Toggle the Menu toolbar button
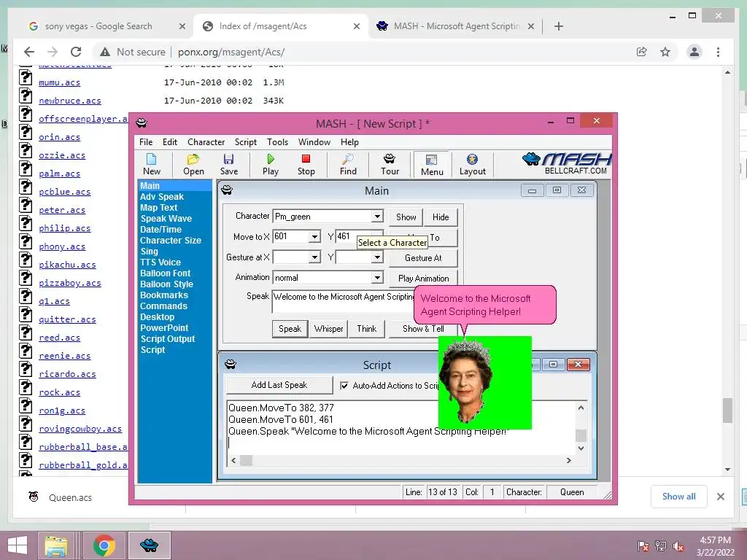The width and height of the screenshot is (747, 560). click(432, 165)
